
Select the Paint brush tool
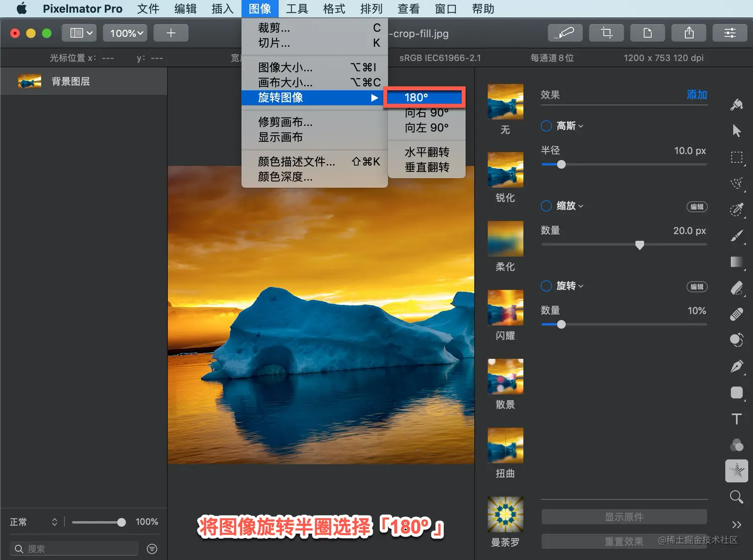click(x=737, y=236)
